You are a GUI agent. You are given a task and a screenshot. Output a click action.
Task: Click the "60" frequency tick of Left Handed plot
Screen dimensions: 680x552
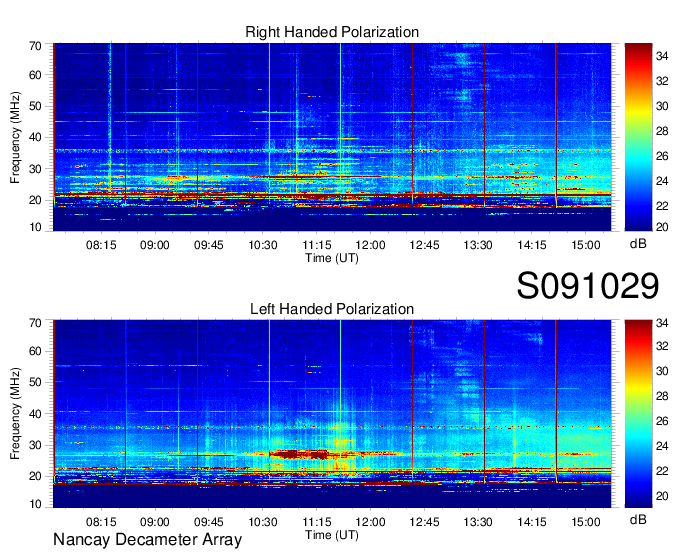tap(35, 352)
